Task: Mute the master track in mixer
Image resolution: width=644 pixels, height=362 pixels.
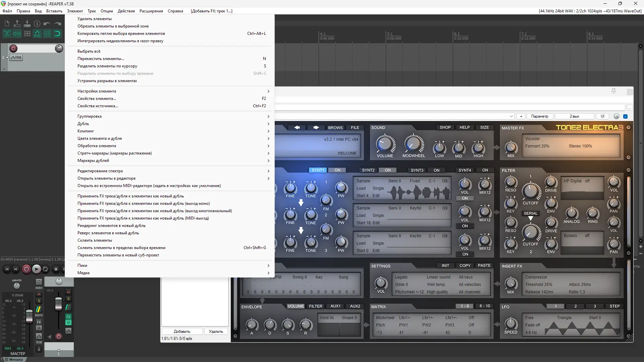Action: pyautogui.click(x=39, y=294)
